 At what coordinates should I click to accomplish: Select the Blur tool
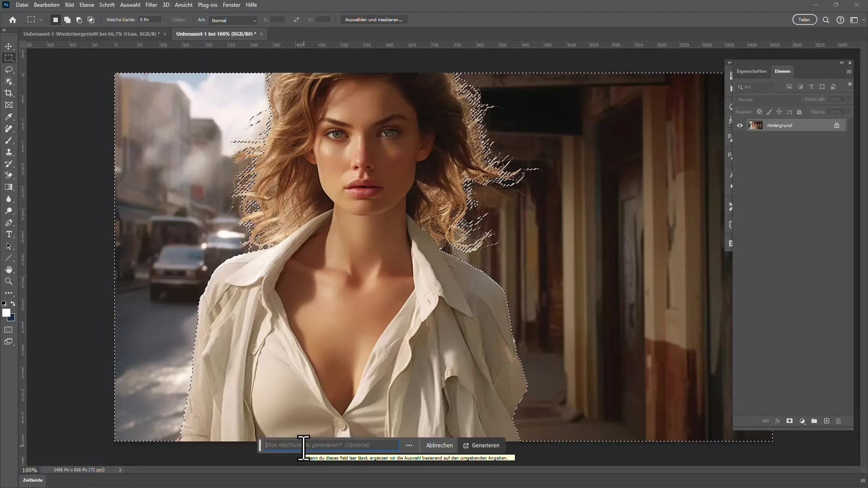coord(9,199)
